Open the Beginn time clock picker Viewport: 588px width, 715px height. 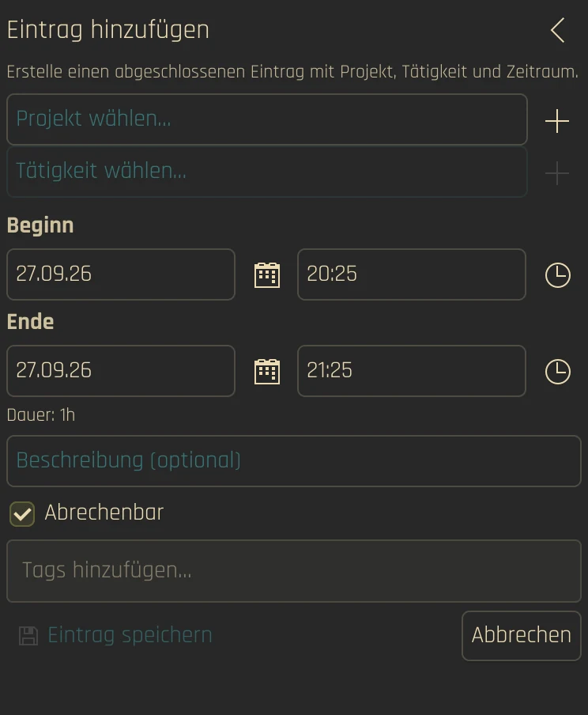point(557,275)
